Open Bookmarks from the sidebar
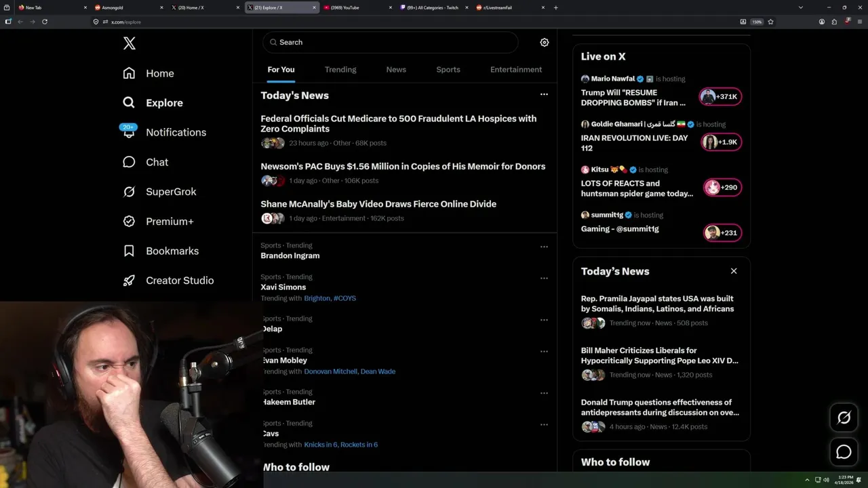Viewport: 868px width, 488px height. 161,251
